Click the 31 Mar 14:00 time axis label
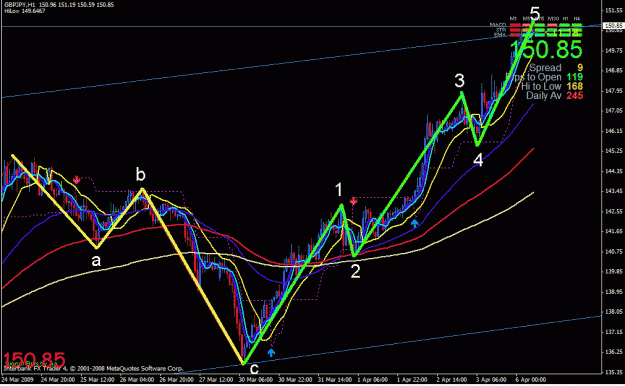The width and height of the screenshot is (625, 386). pyautogui.click(x=334, y=380)
